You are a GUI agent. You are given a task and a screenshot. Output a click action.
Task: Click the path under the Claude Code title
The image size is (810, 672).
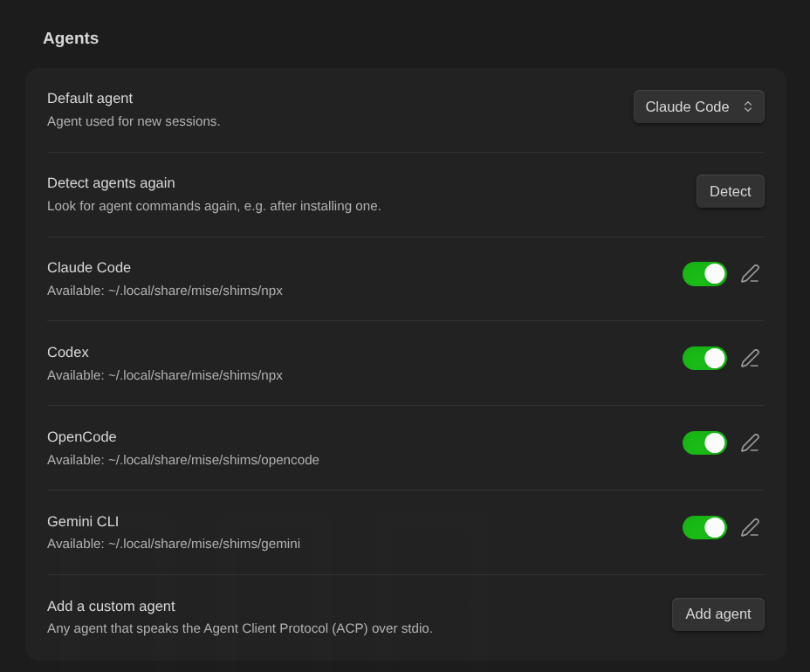click(x=165, y=291)
